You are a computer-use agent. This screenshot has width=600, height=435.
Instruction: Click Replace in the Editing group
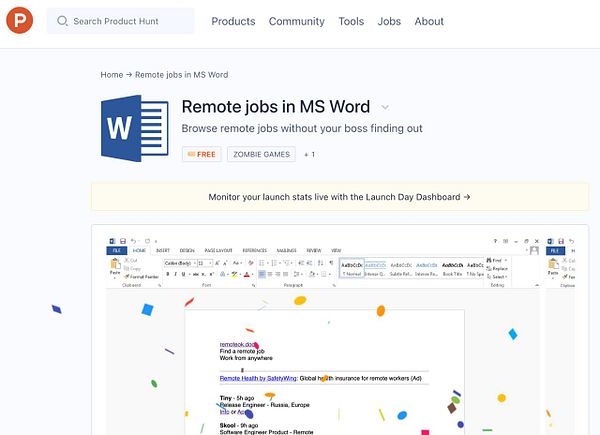tap(497, 269)
